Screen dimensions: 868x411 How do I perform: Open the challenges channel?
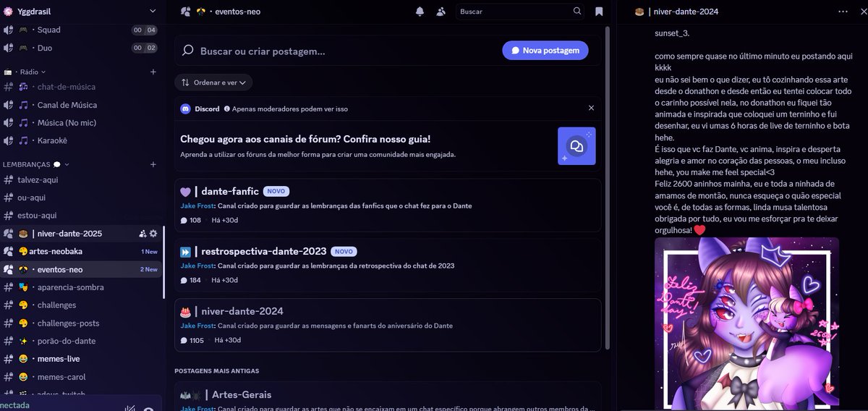click(80, 305)
